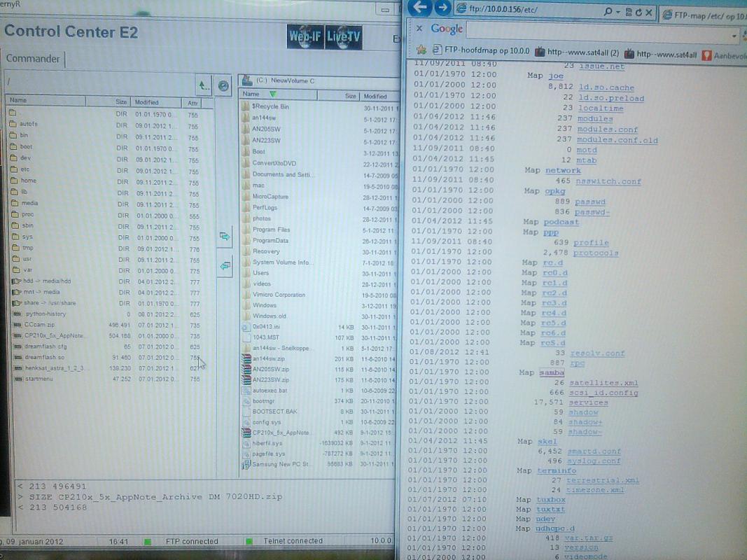Sort remote list by Attr column
Viewport: 747px width, 560px height.
click(x=192, y=103)
